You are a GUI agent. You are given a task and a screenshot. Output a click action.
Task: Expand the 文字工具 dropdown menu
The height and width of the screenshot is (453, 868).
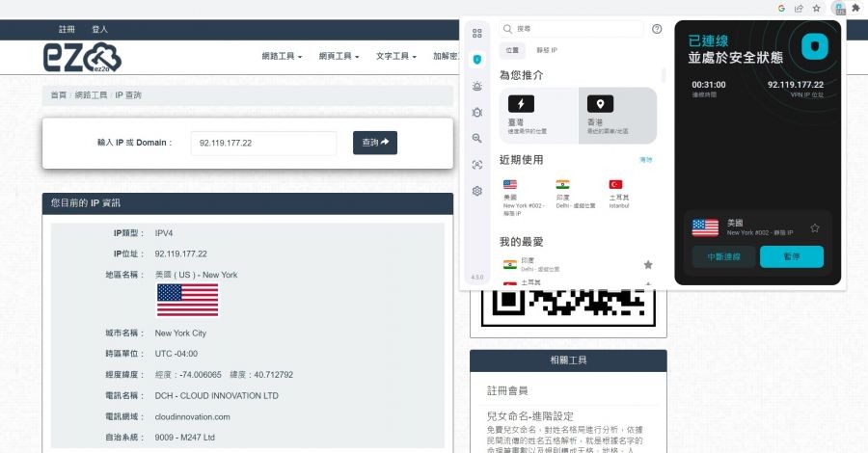[x=395, y=56]
